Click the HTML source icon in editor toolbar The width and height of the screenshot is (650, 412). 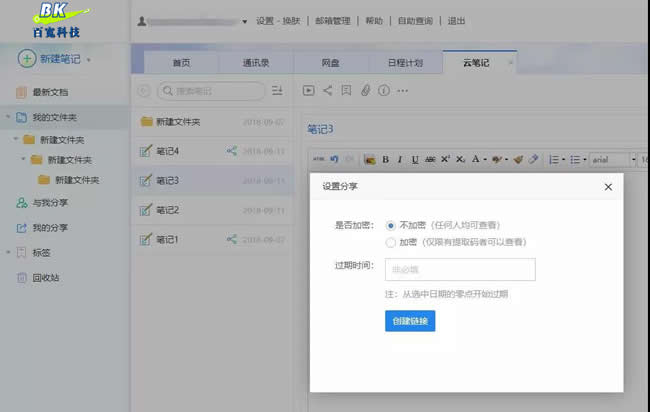tap(319, 159)
